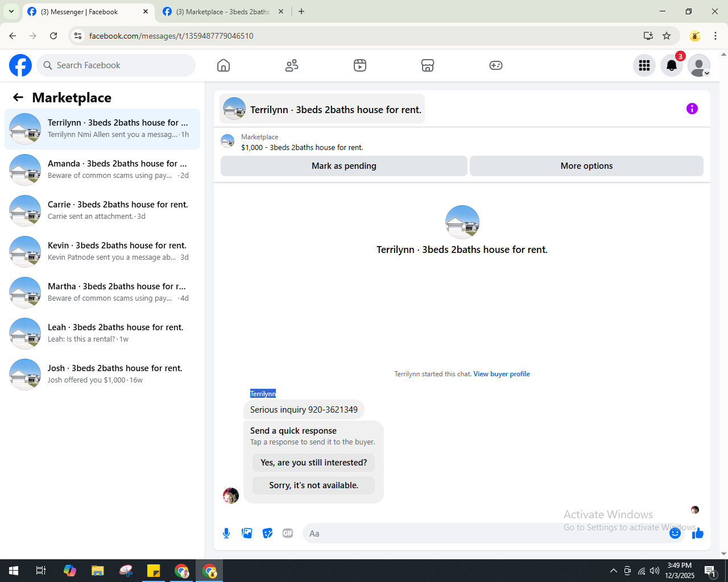Mark the listing as pending
The width and height of the screenshot is (728, 582).
[x=344, y=166]
